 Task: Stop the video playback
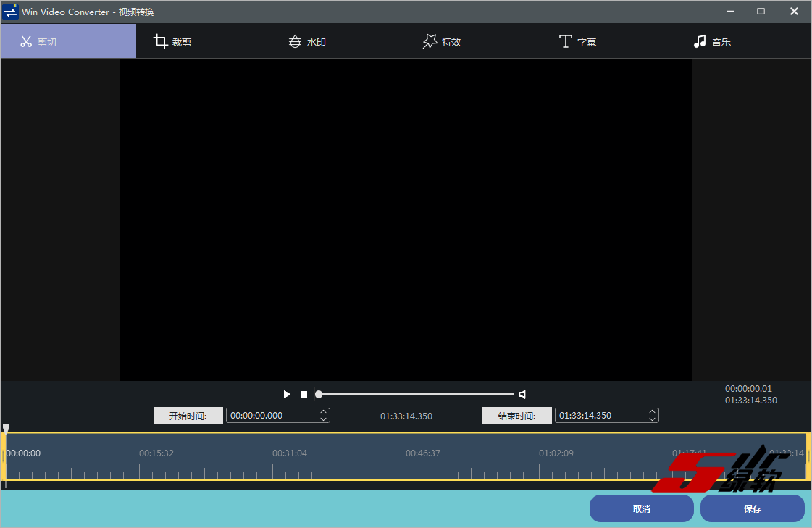304,395
